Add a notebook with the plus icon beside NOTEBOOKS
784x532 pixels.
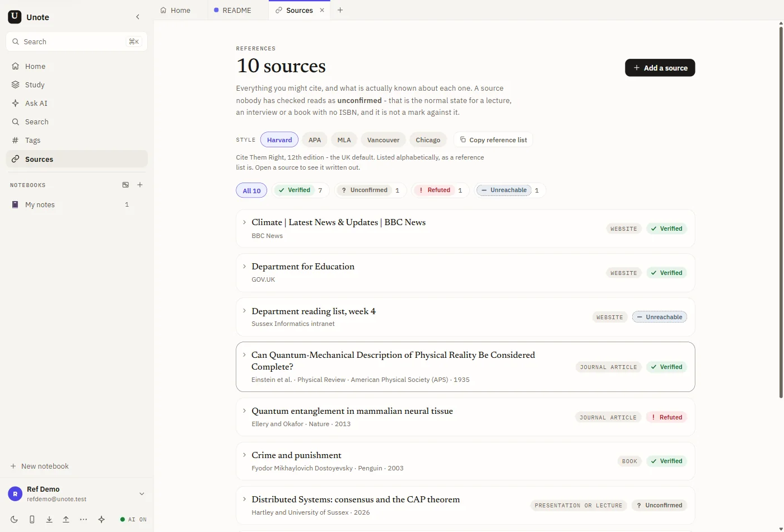(x=140, y=185)
